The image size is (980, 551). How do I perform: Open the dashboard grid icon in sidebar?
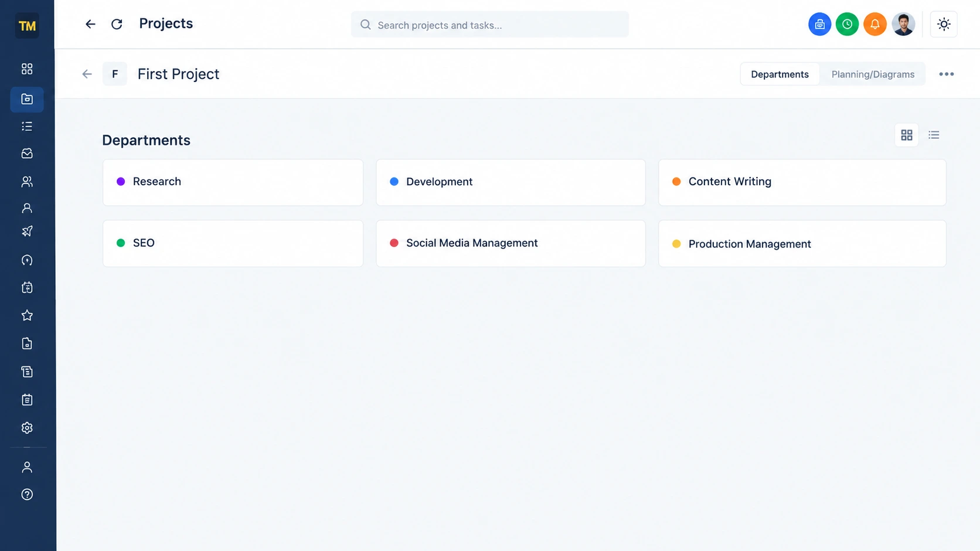coord(27,69)
